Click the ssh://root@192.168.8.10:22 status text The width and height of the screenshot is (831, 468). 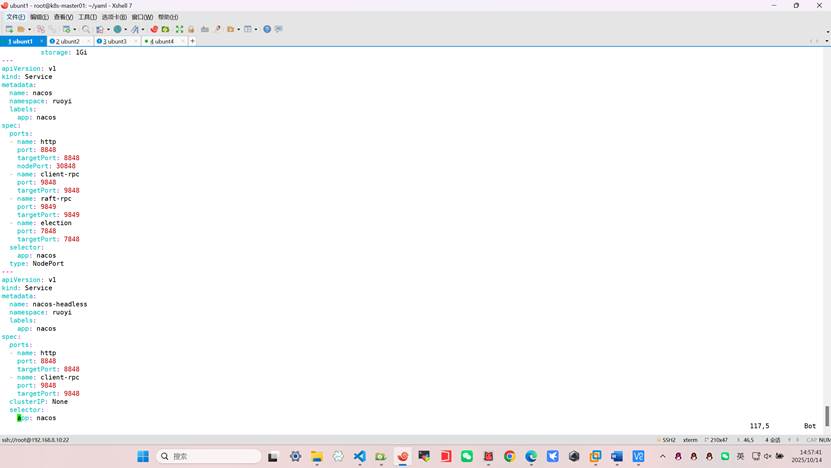point(36,440)
